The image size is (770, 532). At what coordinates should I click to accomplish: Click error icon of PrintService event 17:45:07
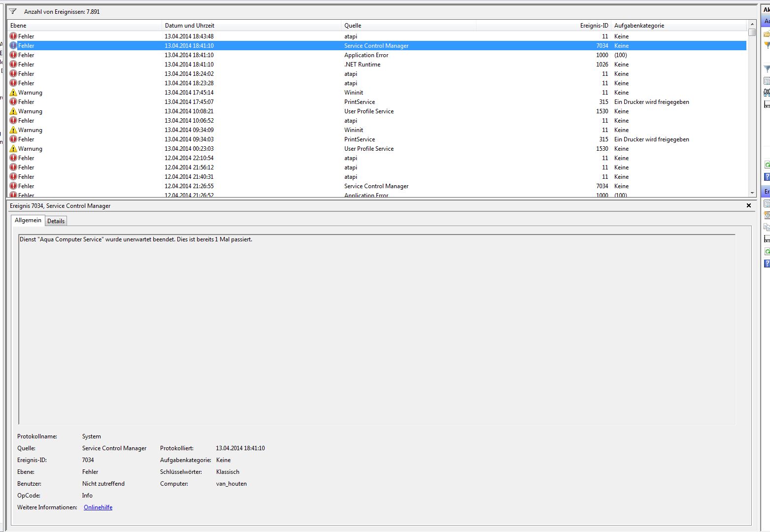tap(13, 101)
